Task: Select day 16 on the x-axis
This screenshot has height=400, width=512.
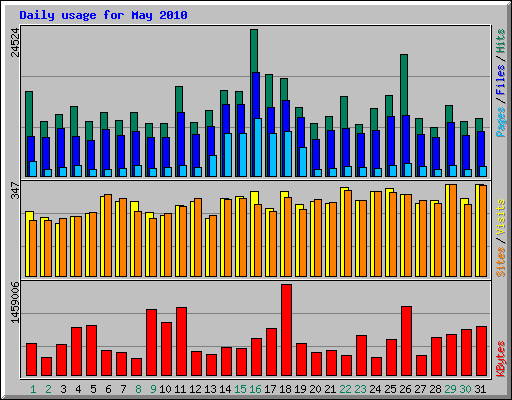Action: click(x=255, y=389)
